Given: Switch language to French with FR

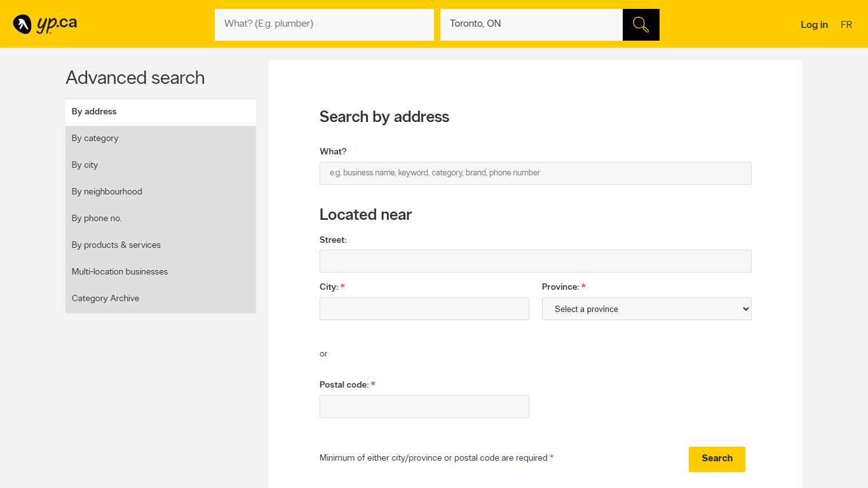Looking at the screenshot, I should 846,25.
